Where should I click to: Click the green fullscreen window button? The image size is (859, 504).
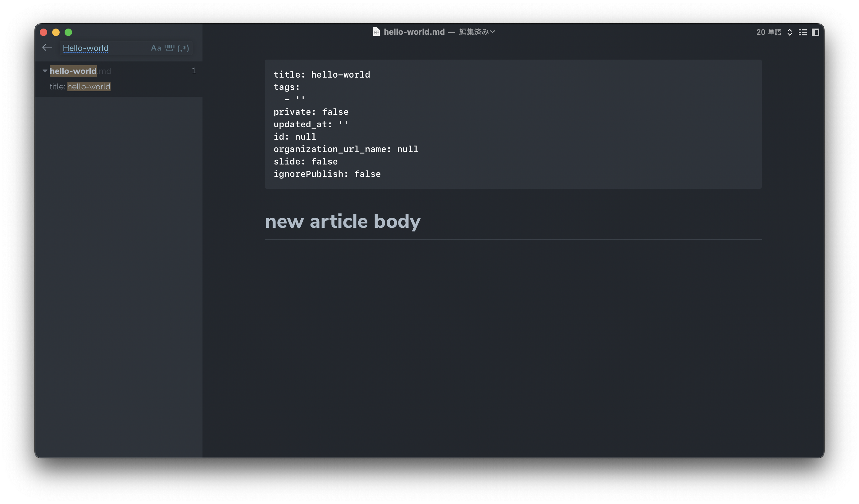pyautogui.click(x=68, y=32)
